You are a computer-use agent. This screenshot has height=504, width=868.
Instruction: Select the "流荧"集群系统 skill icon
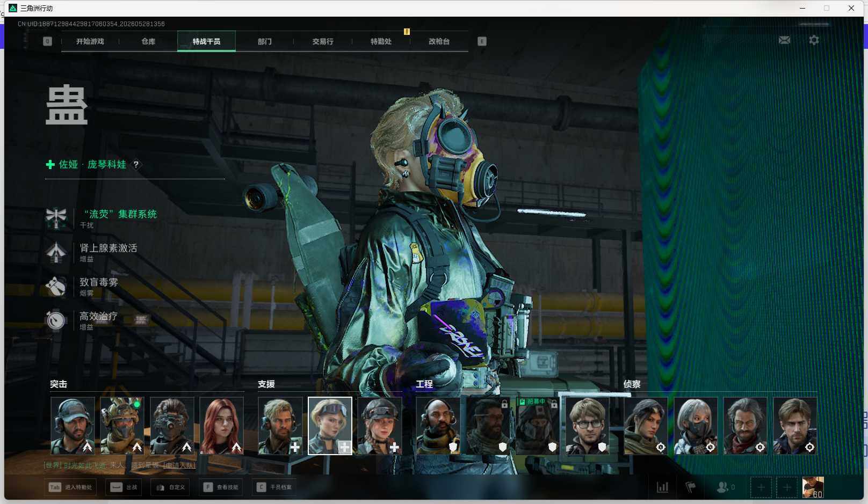coord(56,218)
